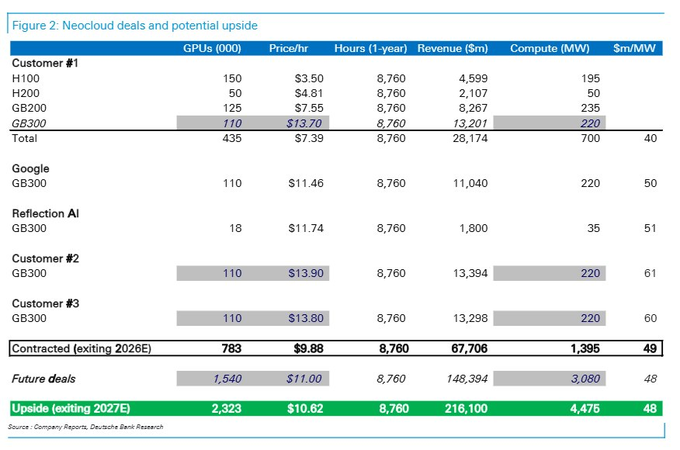Viewport: 680px width, 450px height.
Task: Select the 'GPUs (000)' column header
Action: (212, 48)
